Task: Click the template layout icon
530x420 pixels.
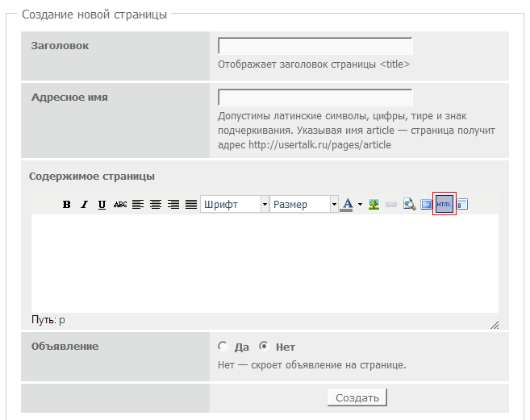Action: coord(462,205)
